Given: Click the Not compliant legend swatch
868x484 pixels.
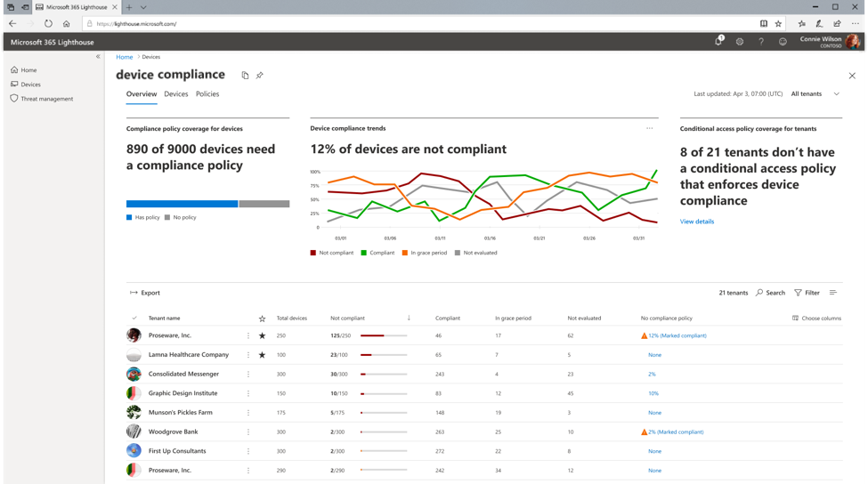Looking at the screenshot, I should [313, 253].
